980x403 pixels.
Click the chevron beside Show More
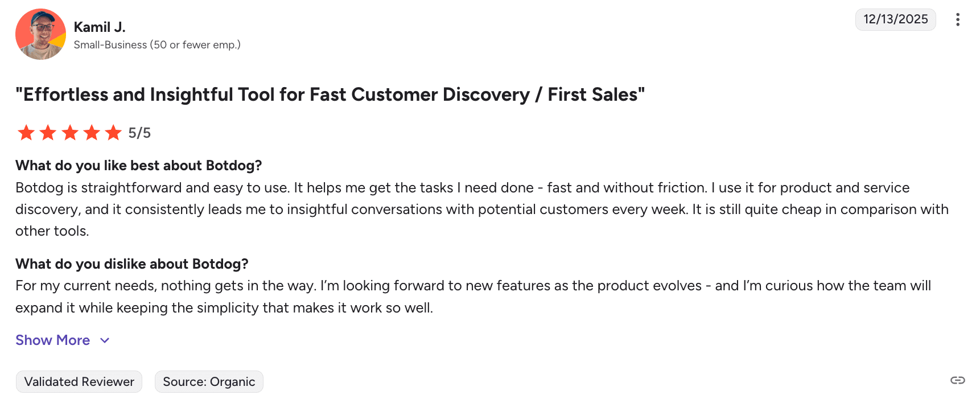pos(105,340)
